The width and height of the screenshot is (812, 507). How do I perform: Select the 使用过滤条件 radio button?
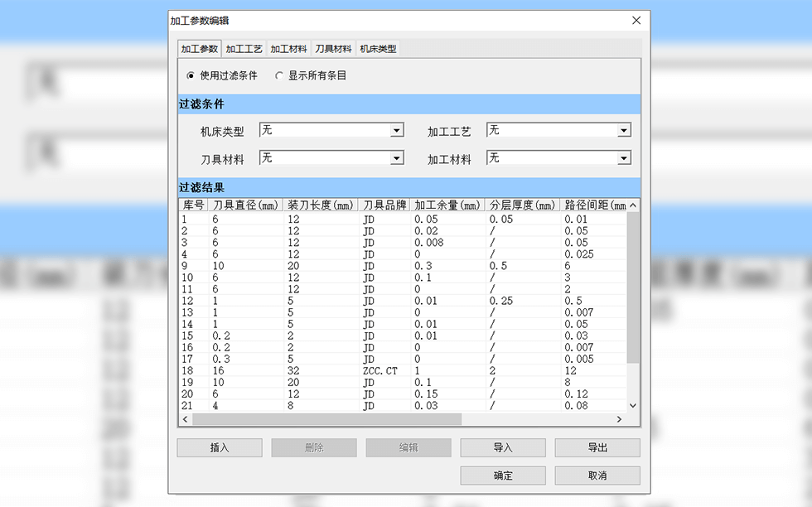click(x=191, y=75)
